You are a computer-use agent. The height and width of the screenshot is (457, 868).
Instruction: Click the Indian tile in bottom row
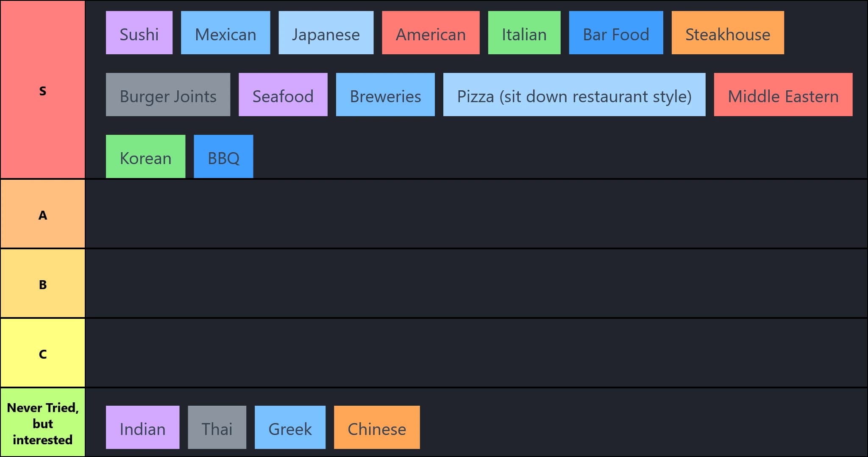(142, 427)
